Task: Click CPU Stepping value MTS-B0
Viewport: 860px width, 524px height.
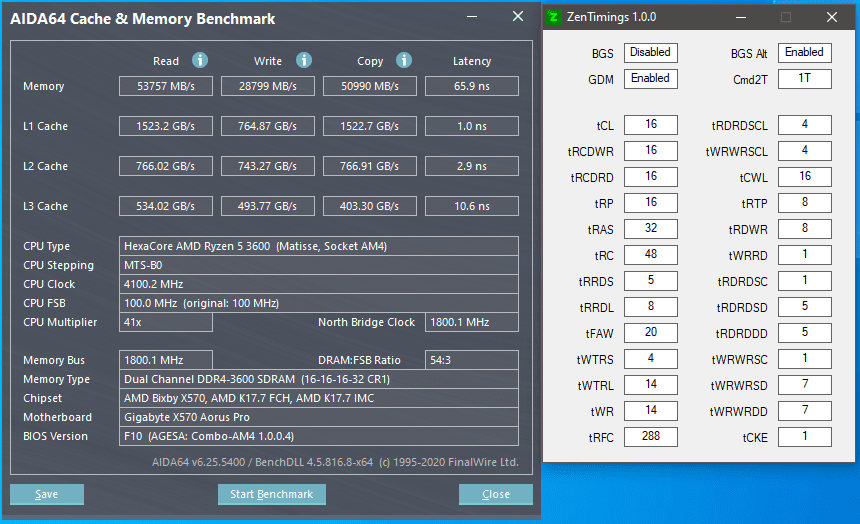Action: pyautogui.click(x=319, y=265)
